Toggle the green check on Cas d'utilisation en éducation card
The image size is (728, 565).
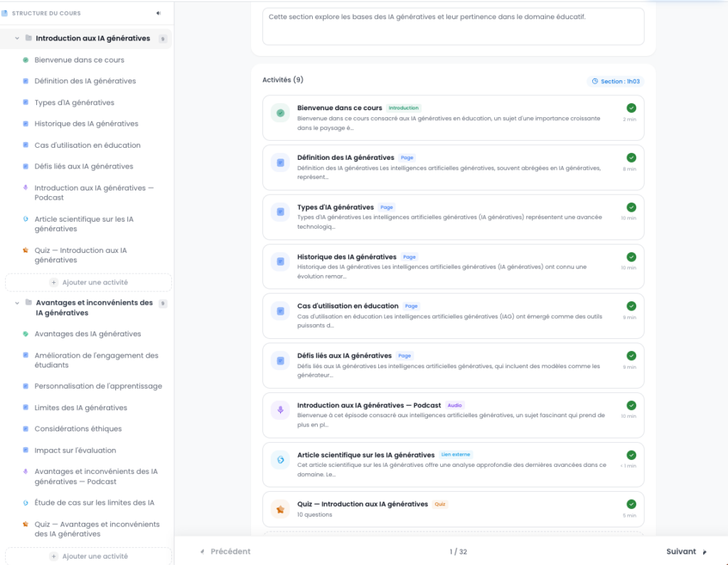631,306
